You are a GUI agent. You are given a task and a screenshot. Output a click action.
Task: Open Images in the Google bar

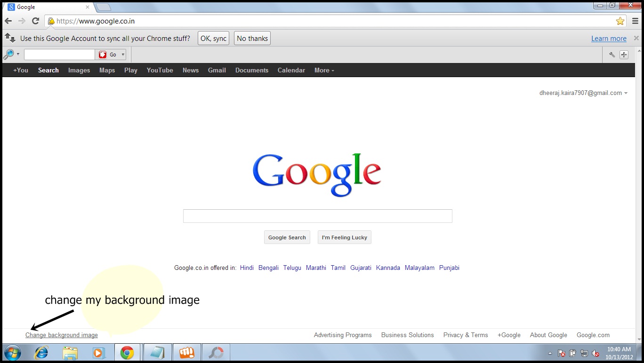coord(79,70)
